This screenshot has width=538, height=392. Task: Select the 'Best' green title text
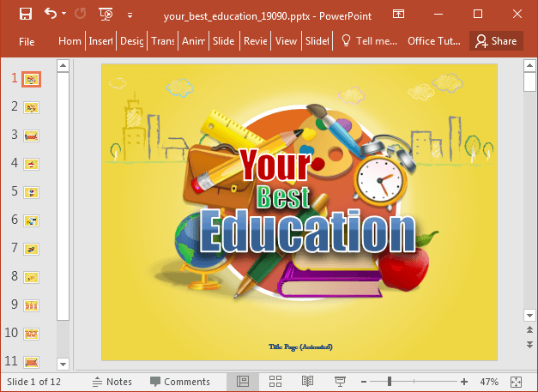point(282,196)
